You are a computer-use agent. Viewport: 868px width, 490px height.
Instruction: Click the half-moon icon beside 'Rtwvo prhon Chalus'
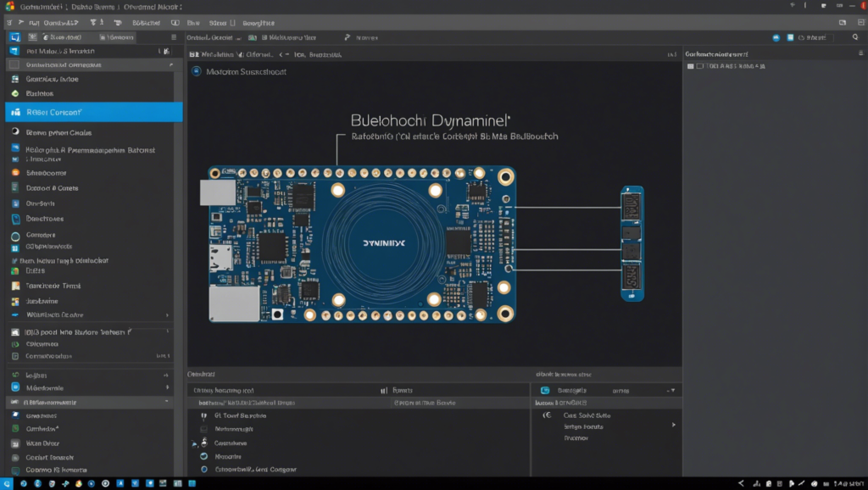tap(15, 131)
